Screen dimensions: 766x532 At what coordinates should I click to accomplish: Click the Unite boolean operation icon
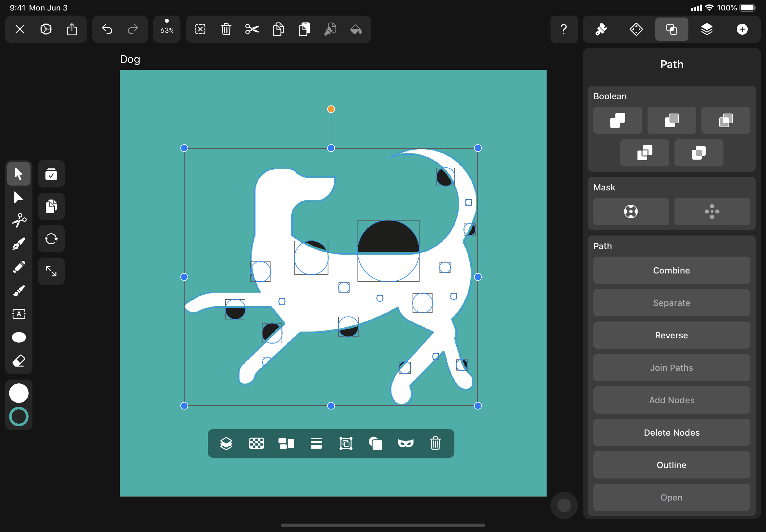coord(617,120)
